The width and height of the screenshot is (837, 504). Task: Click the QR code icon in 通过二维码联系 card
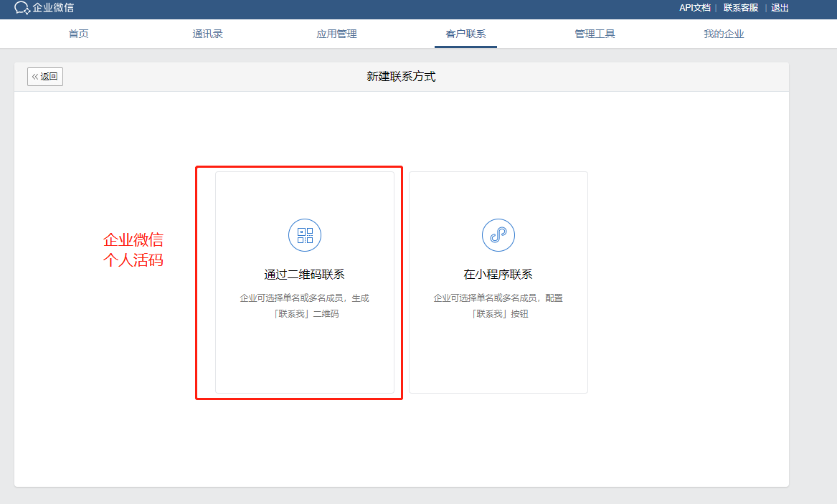(x=305, y=235)
